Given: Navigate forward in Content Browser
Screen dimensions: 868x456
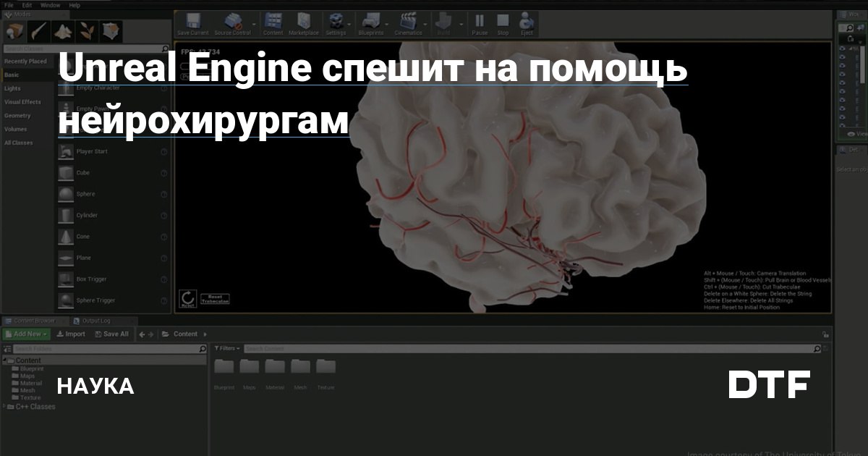Looking at the screenshot, I should click(x=151, y=334).
